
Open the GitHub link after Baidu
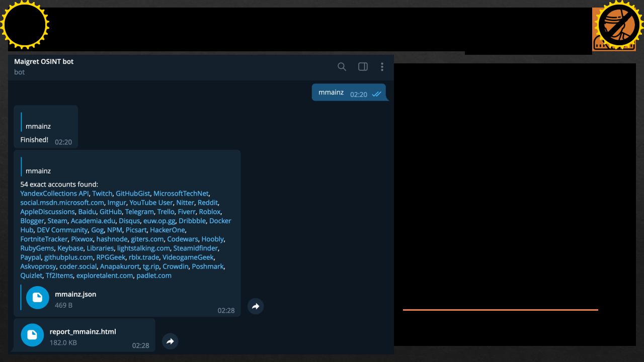[x=111, y=212]
